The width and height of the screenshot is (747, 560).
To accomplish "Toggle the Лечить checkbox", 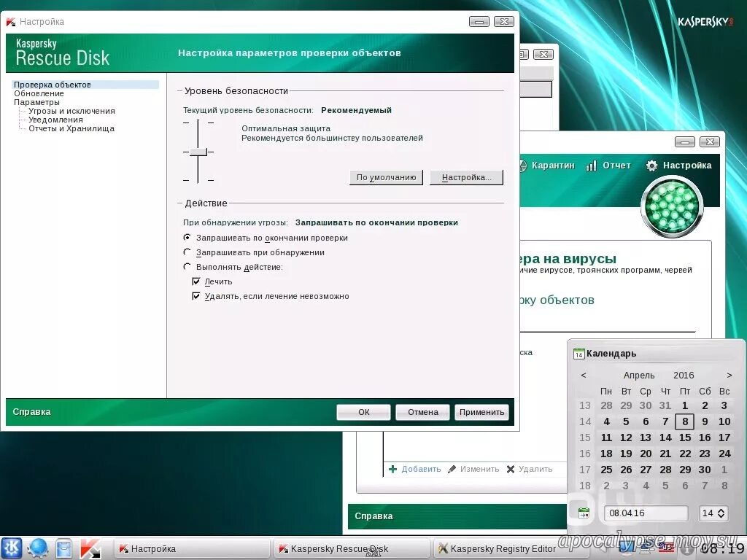I will pos(196,281).
